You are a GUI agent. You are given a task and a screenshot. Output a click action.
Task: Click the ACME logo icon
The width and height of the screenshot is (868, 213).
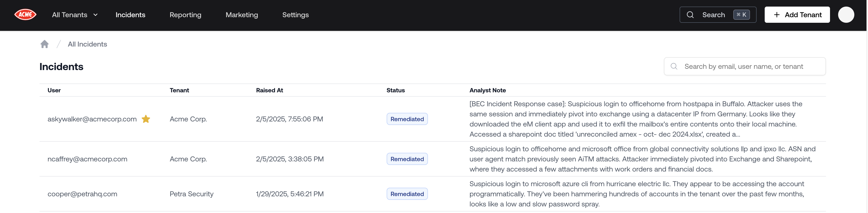click(25, 15)
